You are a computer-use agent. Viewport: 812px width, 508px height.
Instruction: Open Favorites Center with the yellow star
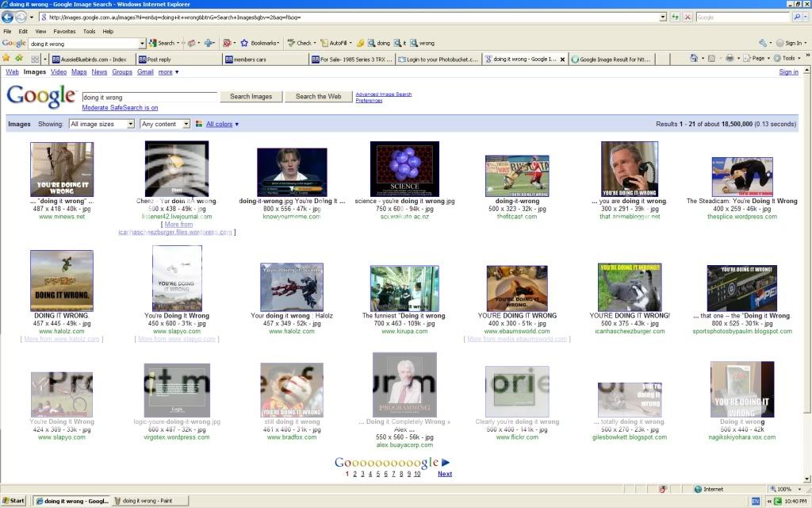coord(6,58)
